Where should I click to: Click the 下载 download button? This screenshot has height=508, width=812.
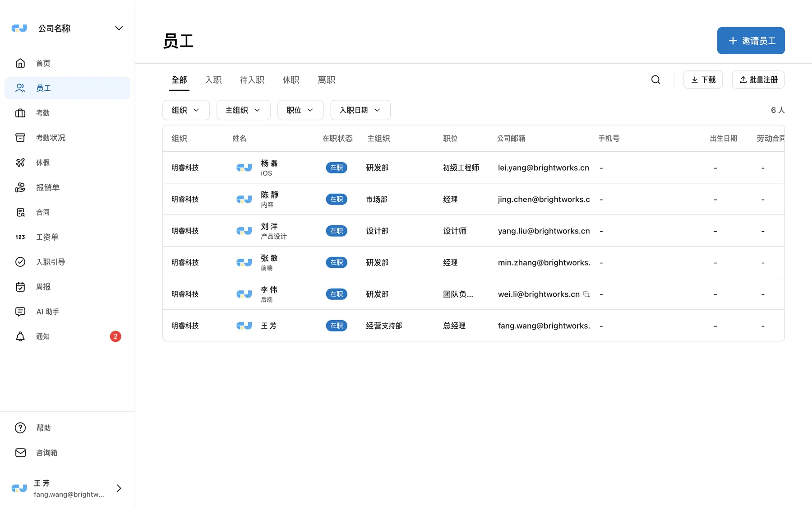point(703,80)
